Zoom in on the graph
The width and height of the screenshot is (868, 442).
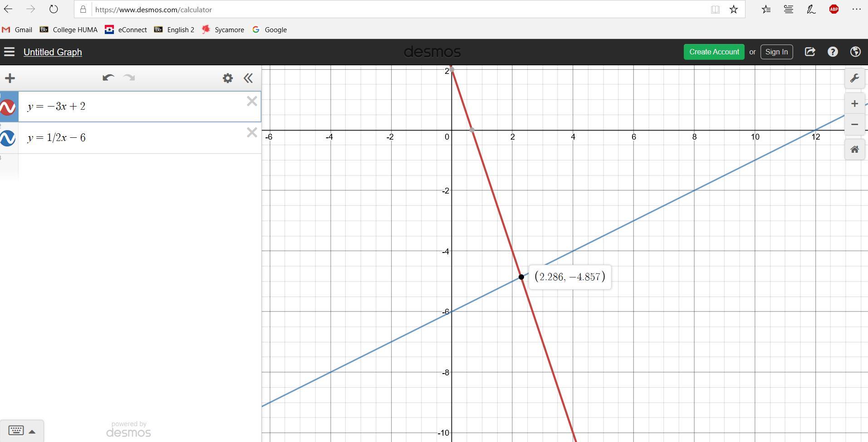coord(855,104)
